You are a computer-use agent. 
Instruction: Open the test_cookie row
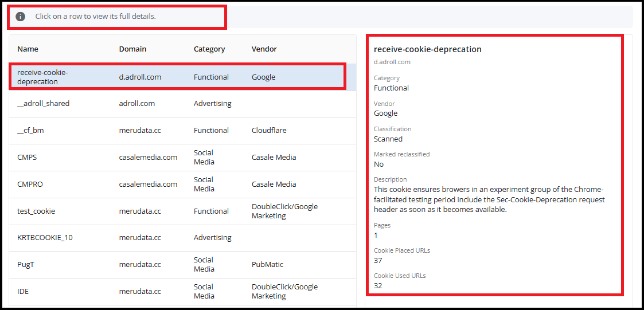coord(183,211)
